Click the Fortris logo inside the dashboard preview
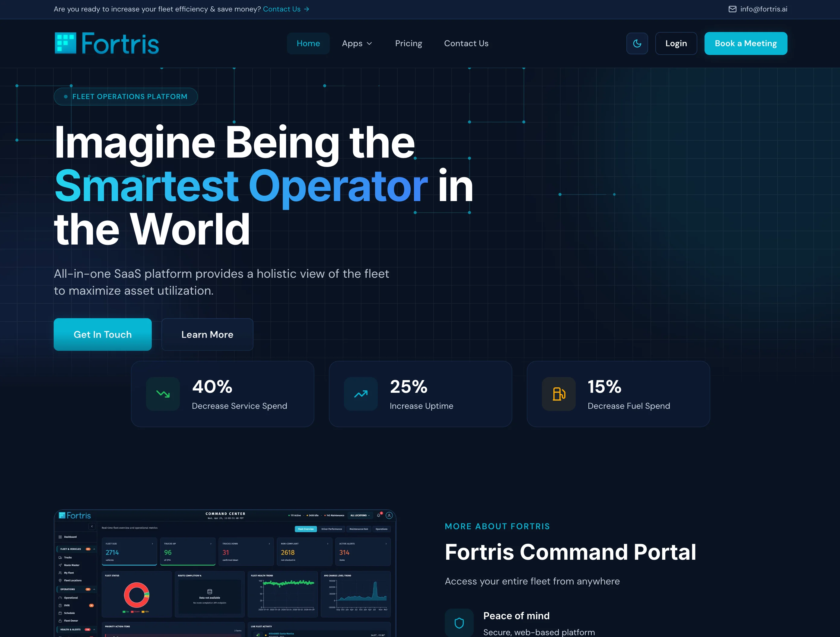The width and height of the screenshot is (840, 637). click(75, 515)
